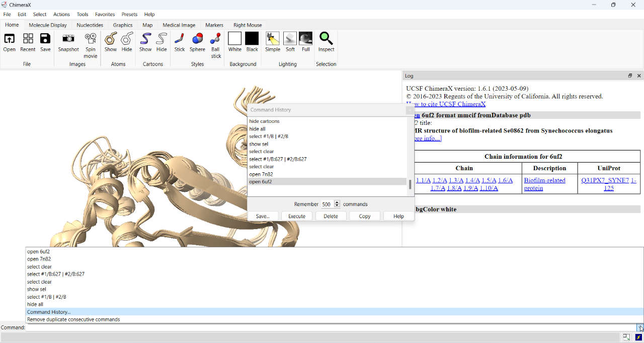The image size is (644, 343).
Task: Click the Snapshot camera icon
Action: point(68,39)
